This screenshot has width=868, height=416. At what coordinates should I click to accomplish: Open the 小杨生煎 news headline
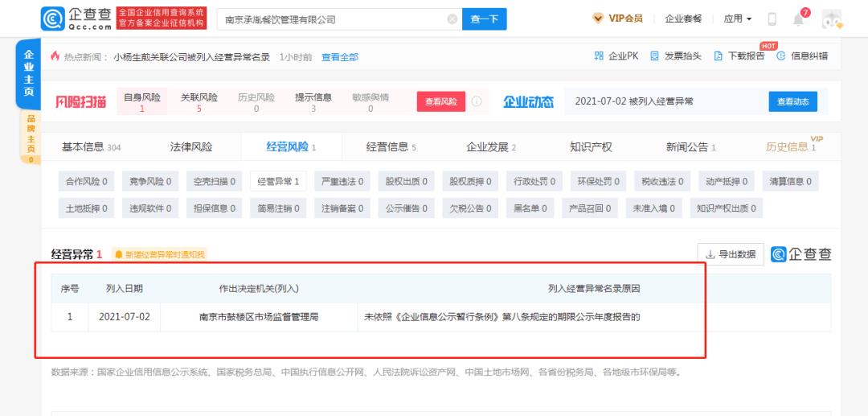191,56
